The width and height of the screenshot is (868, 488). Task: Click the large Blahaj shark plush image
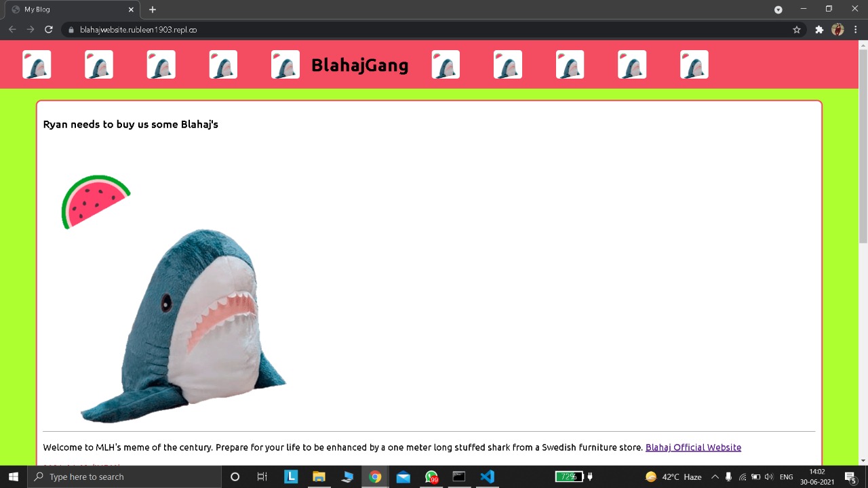click(183, 325)
